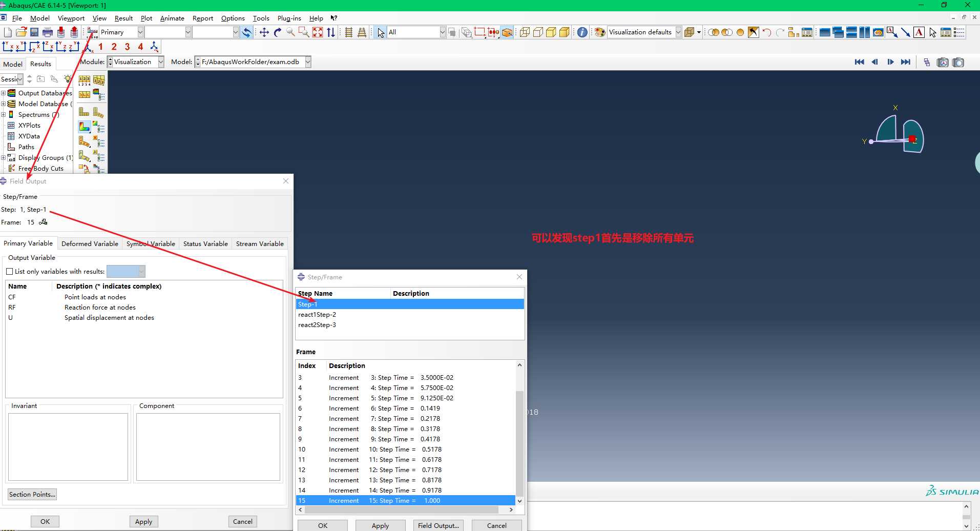
Task: Click the Section Points button
Action: tap(32, 494)
